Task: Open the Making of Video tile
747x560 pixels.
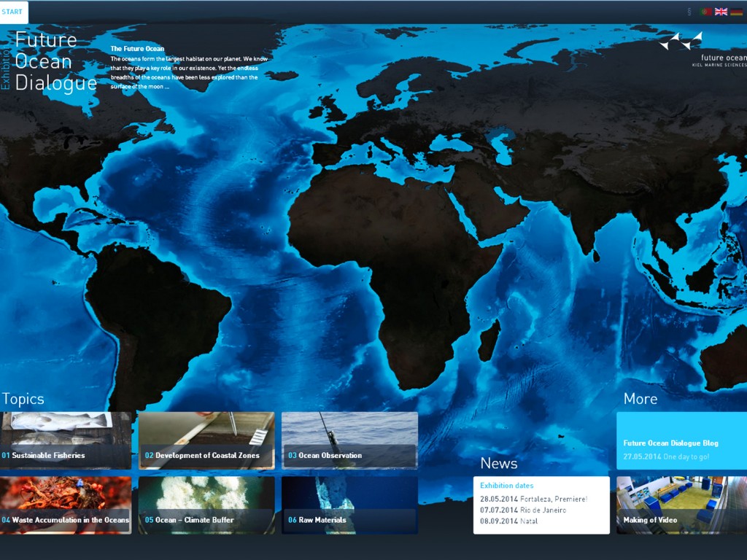Action: (x=682, y=505)
